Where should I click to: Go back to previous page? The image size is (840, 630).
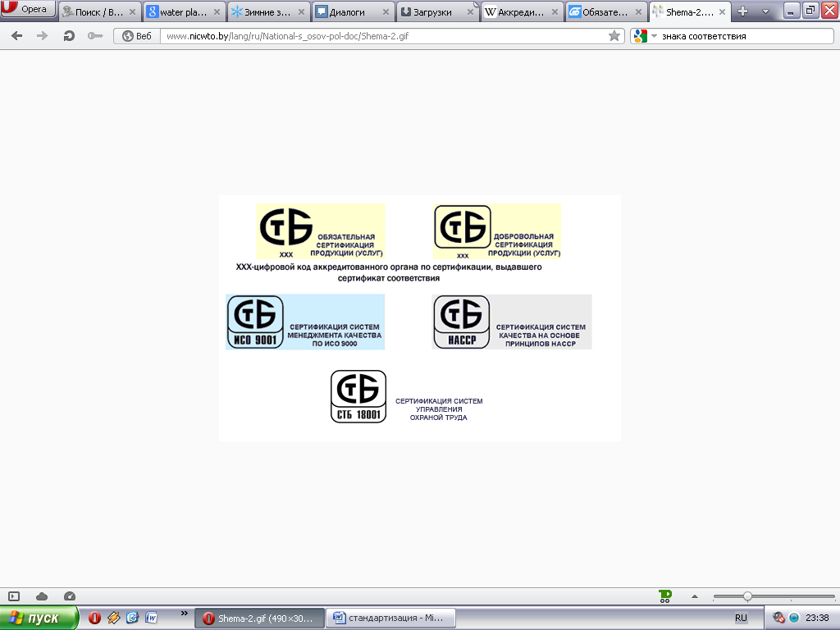click(x=16, y=36)
